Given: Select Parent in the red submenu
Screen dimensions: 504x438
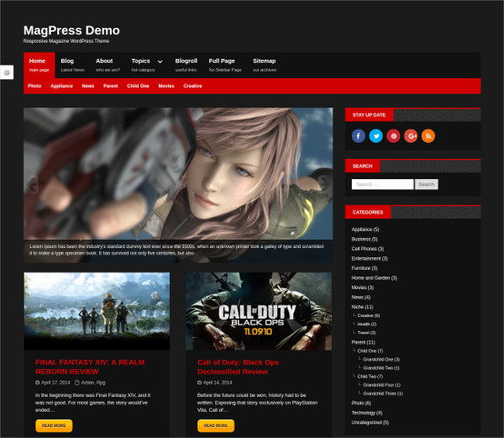Looking at the screenshot, I should (111, 86).
